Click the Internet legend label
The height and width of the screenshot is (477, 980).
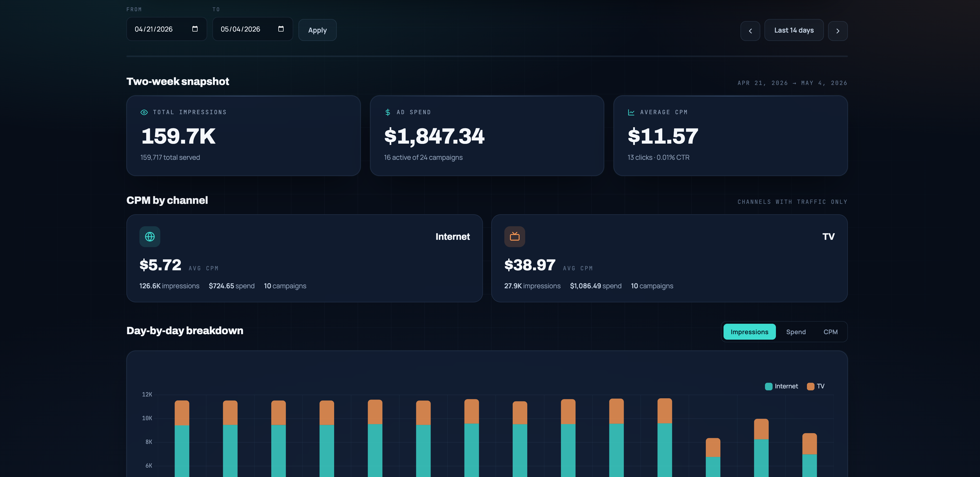pyautogui.click(x=786, y=386)
